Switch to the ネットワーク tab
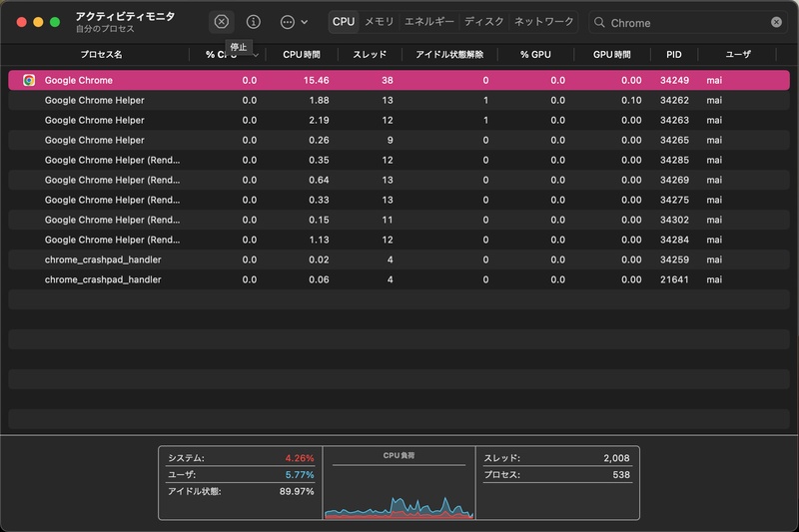 543,22
